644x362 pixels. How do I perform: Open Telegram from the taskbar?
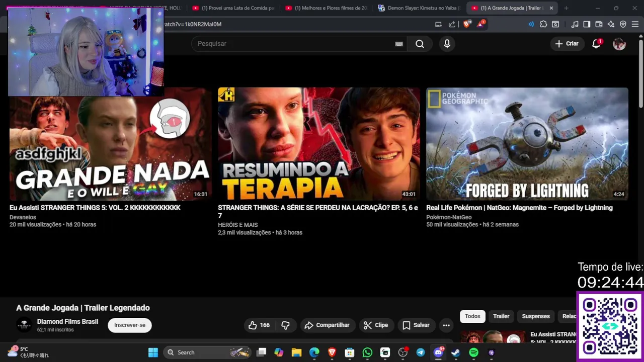(x=421, y=352)
